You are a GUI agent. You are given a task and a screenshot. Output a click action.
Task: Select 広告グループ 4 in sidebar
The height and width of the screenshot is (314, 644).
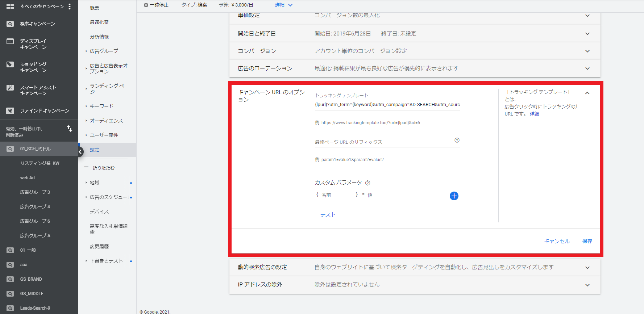pyautogui.click(x=35, y=207)
